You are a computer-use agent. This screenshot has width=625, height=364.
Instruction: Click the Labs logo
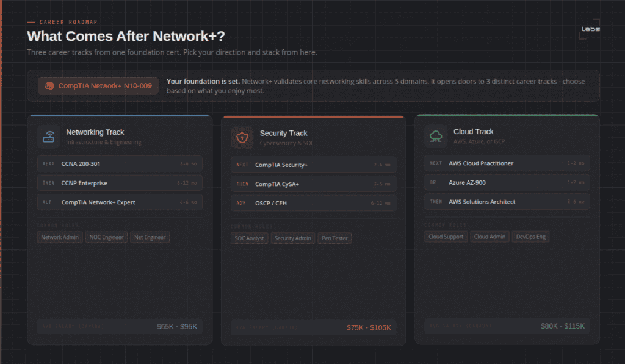click(x=590, y=29)
